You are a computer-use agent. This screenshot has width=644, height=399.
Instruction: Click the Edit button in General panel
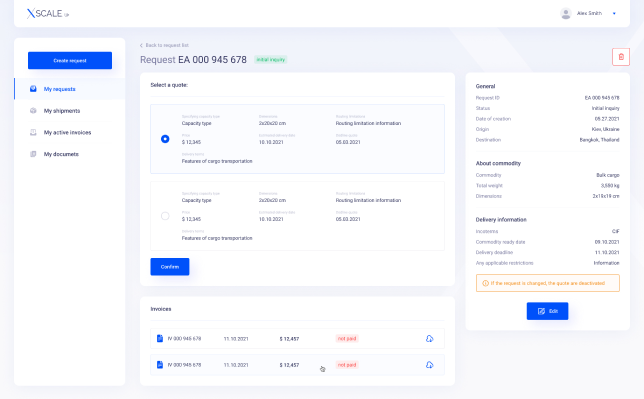(x=547, y=311)
